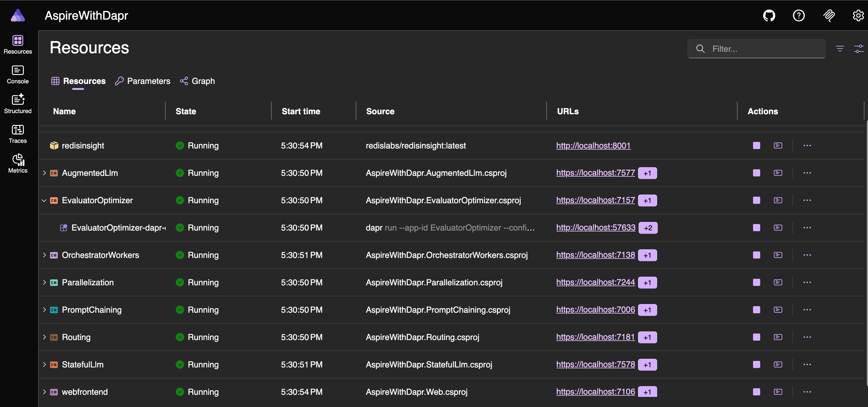Collapse the EvaluatorOptimizer row
868x407 pixels.
44,200
